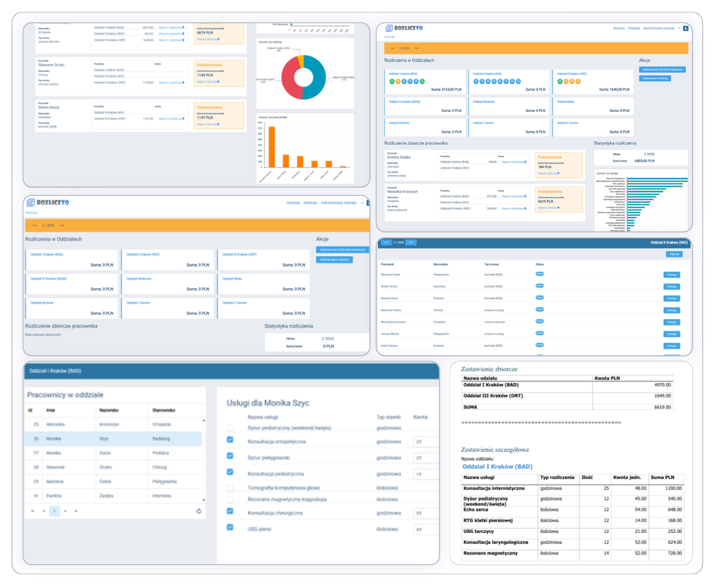Open Ewelina Zaręba's Raport cząstkowy for 184,00
Screen dimensions: 716x588
(514, 162)
